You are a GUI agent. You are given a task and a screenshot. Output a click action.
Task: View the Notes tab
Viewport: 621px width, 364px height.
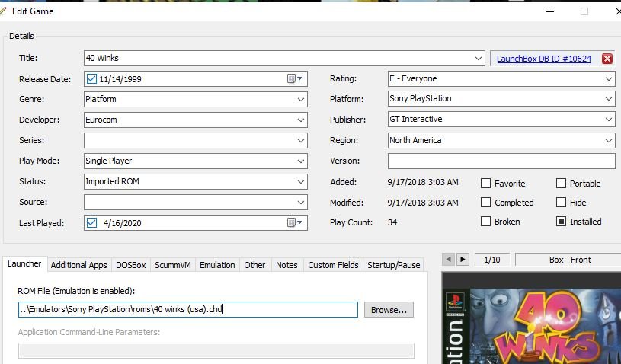[286, 265]
